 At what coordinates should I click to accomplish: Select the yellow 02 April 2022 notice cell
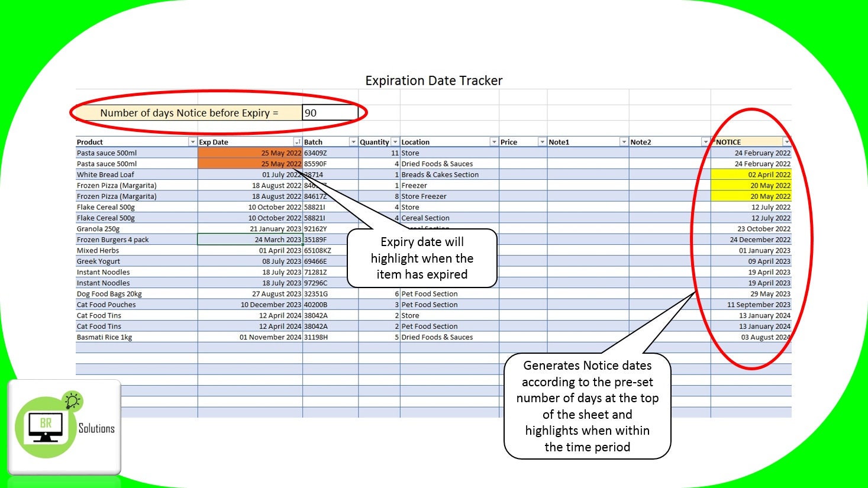[751, 174]
